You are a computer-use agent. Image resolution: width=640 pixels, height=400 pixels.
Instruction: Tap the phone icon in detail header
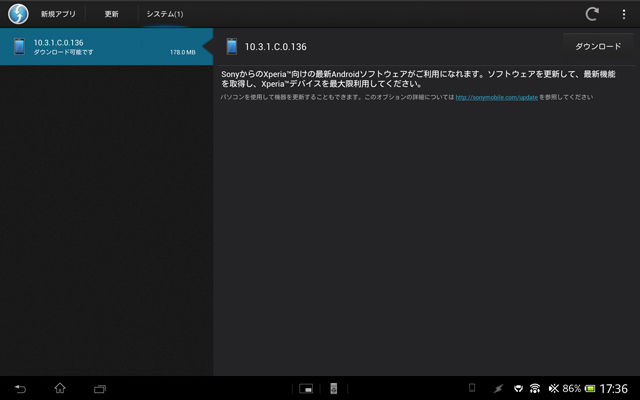232,47
